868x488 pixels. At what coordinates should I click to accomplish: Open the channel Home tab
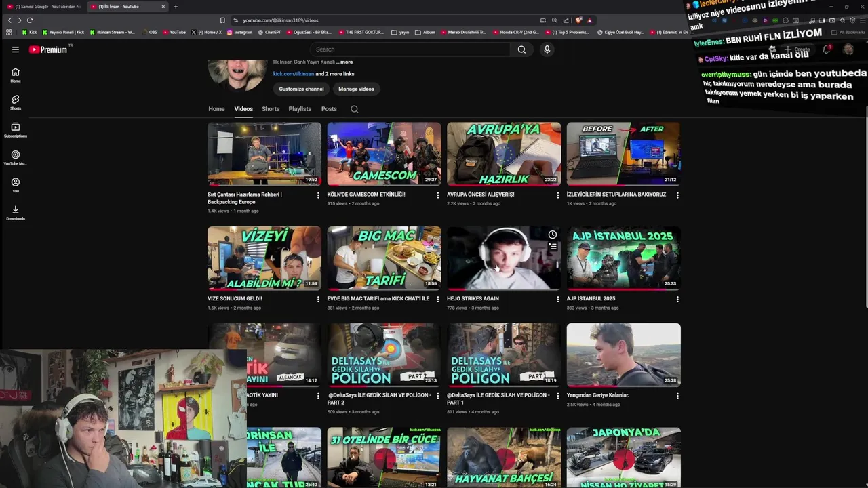216,109
